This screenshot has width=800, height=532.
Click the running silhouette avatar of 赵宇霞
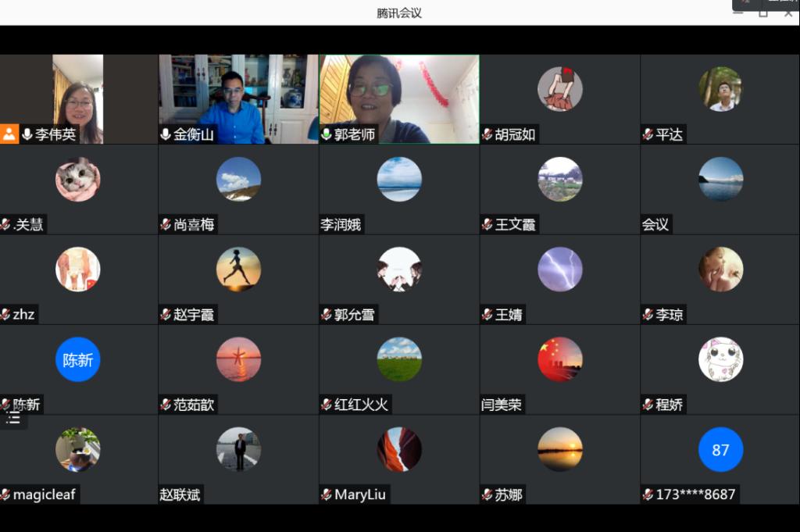tap(238, 270)
